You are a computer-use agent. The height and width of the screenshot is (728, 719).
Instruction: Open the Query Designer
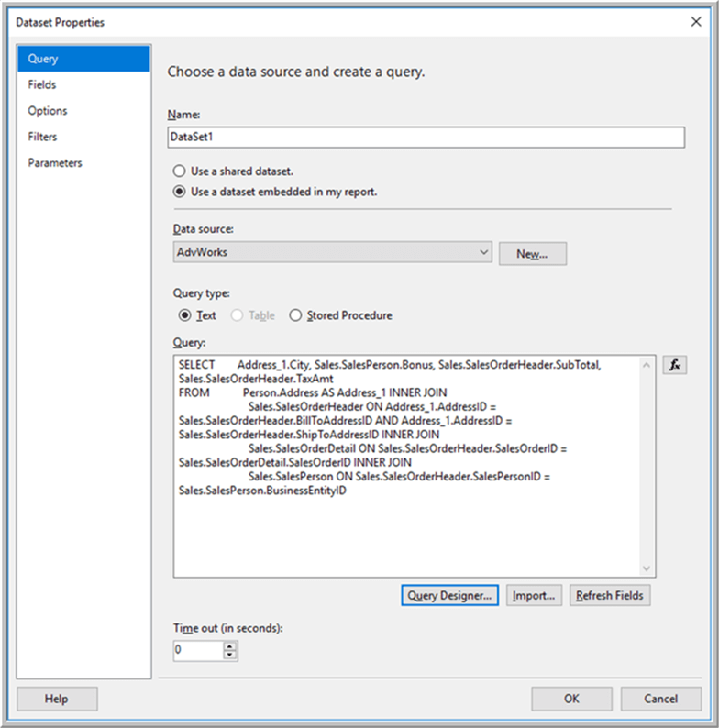pos(449,595)
